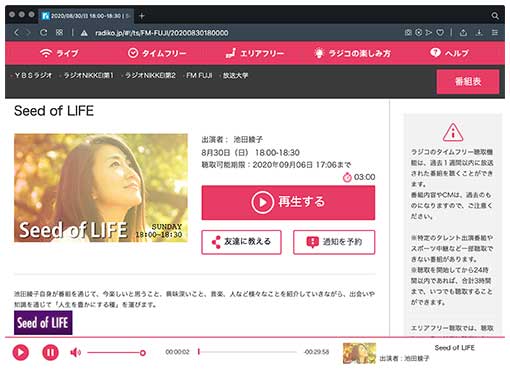
Task: Select the FM FUJI station link
Action: click(x=199, y=75)
